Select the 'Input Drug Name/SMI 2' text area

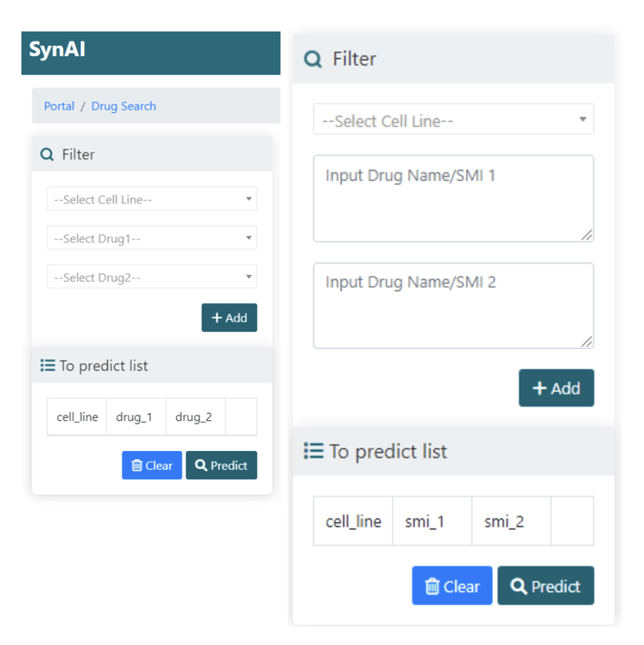click(x=454, y=305)
